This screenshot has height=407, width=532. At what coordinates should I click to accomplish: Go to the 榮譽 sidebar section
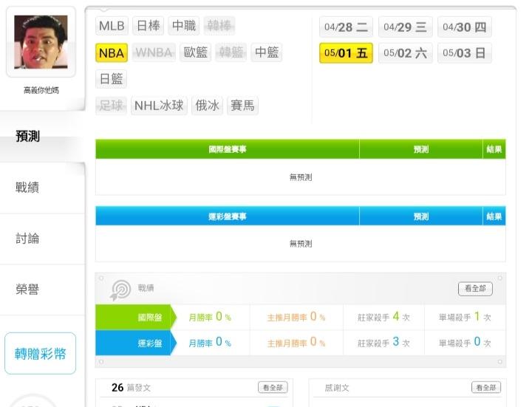tap(27, 290)
